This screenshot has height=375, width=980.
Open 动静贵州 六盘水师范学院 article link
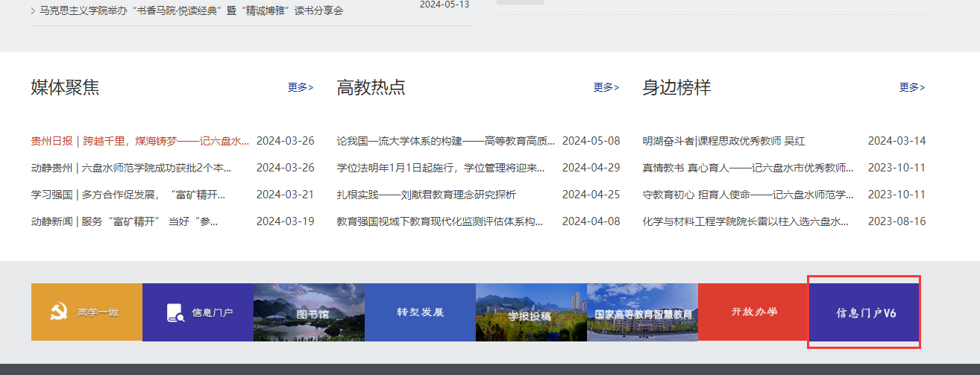[131, 168]
